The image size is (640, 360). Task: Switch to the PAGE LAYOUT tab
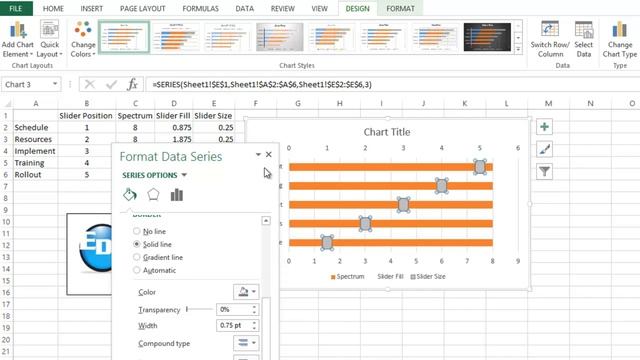pyautogui.click(x=142, y=8)
